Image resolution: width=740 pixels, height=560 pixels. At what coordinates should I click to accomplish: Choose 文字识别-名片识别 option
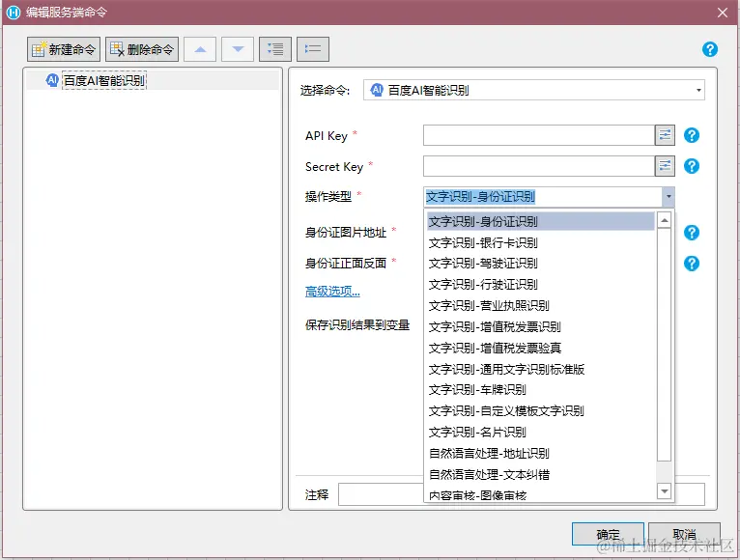(x=541, y=433)
